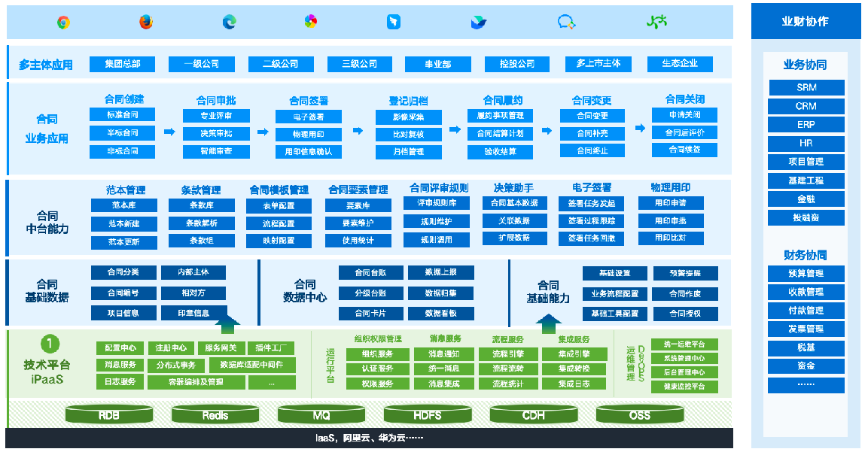Select 发票管理 in the 财务协同 list

(x=806, y=329)
